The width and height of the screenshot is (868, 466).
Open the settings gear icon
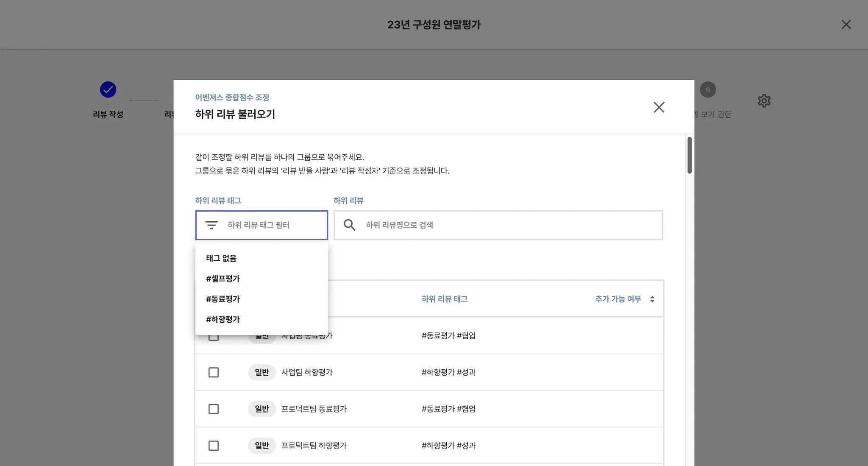764,101
